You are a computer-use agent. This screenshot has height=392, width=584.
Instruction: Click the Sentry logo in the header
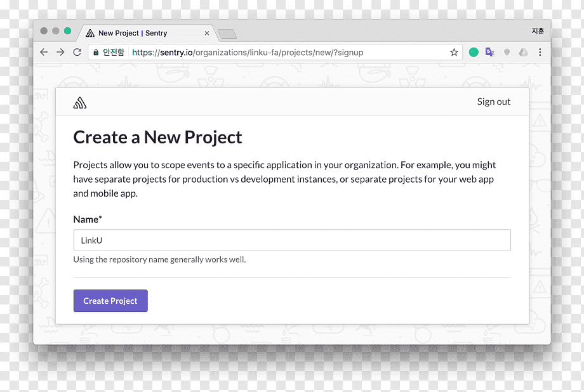[x=80, y=103]
